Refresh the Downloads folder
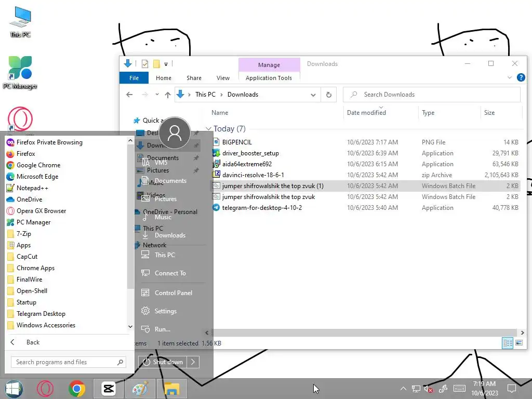The image size is (532, 399). [x=329, y=95]
